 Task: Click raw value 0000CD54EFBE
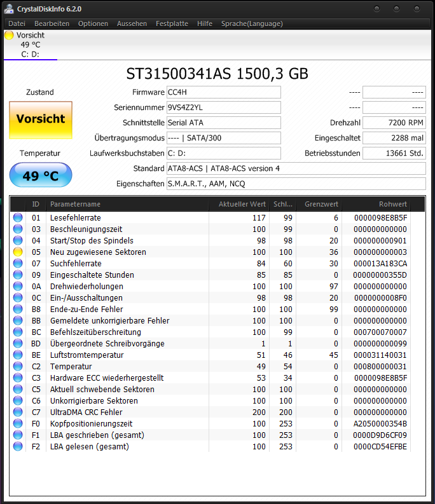coord(380,446)
